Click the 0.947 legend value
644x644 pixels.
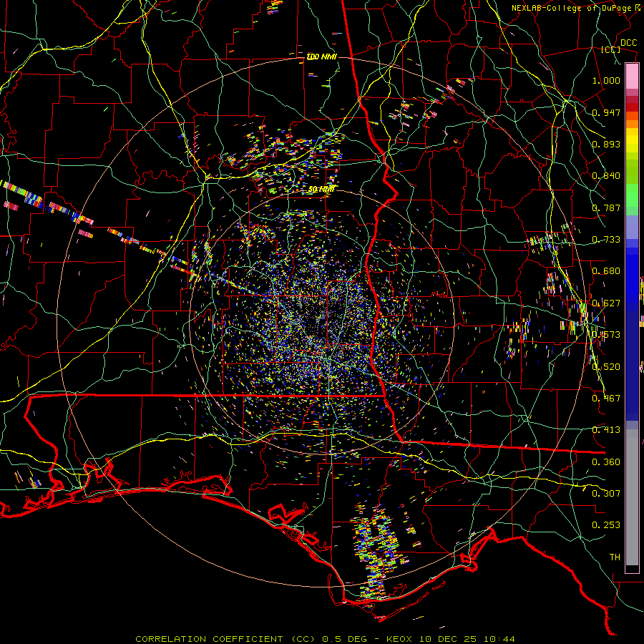(x=606, y=112)
